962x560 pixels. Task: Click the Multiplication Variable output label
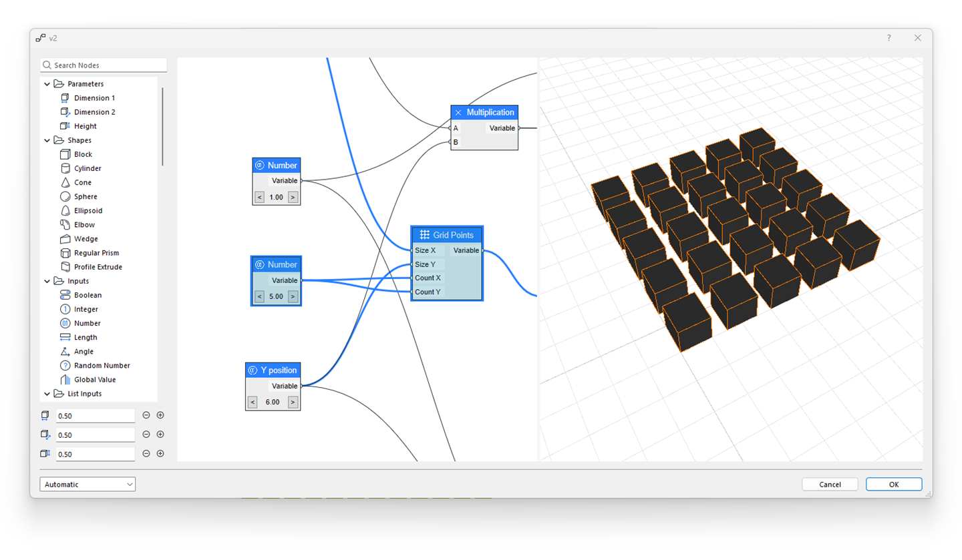502,128
